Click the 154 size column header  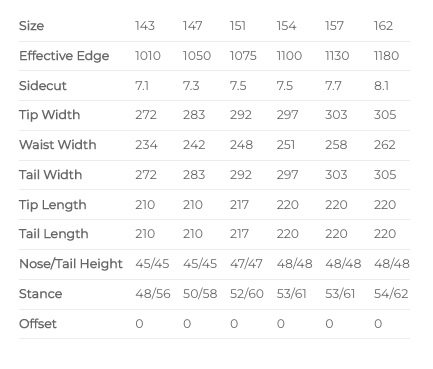point(286,26)
